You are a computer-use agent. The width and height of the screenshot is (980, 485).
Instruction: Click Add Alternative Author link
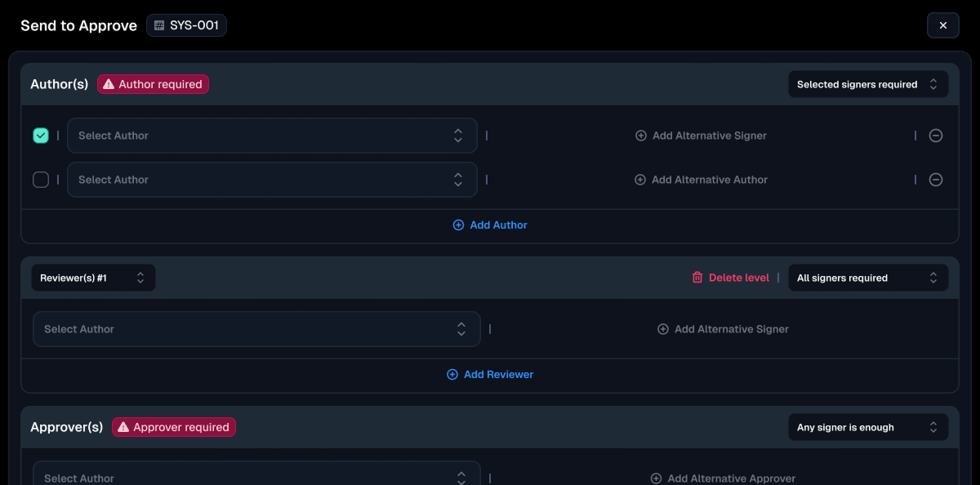pyautogui.click(x=702, y=180)
